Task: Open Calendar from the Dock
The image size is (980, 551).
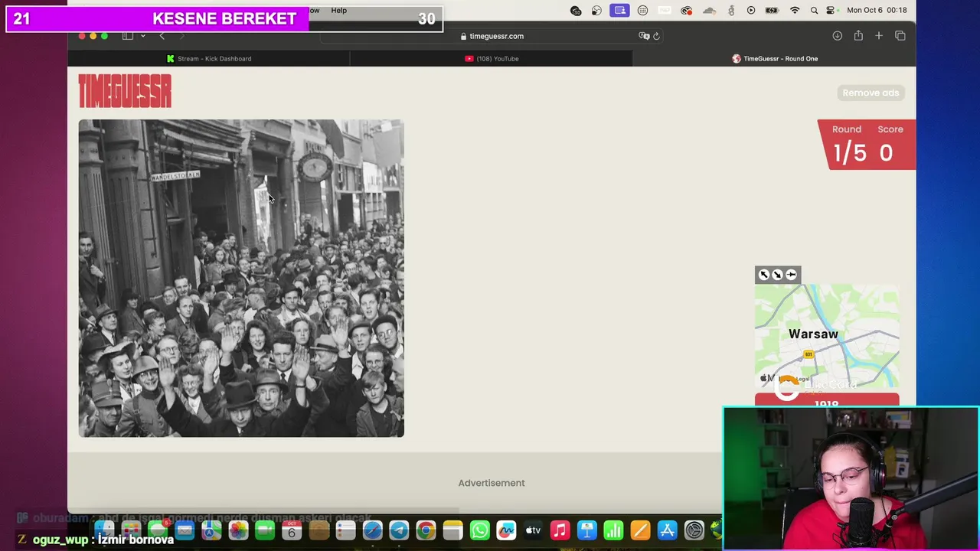Action: click(292, 530)
